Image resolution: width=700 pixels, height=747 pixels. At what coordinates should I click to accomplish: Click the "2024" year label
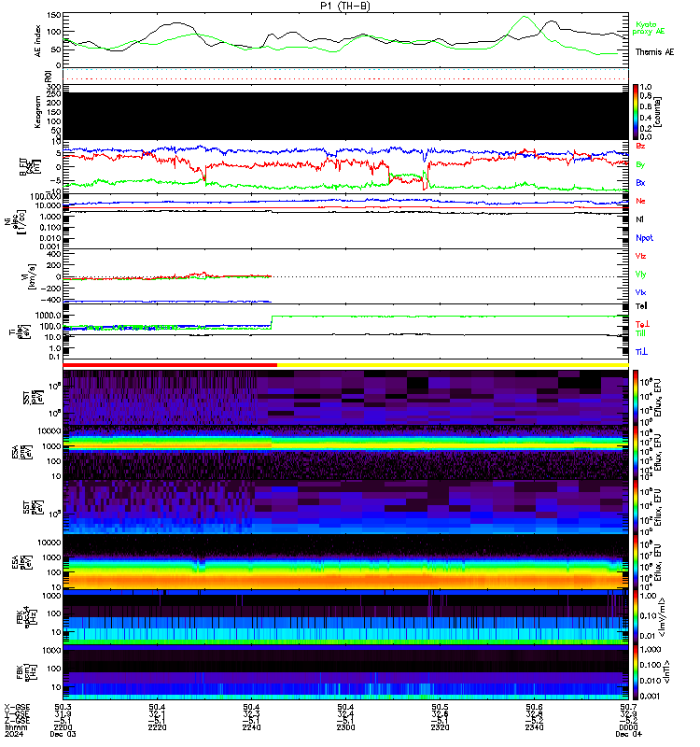tap(14, 734)
